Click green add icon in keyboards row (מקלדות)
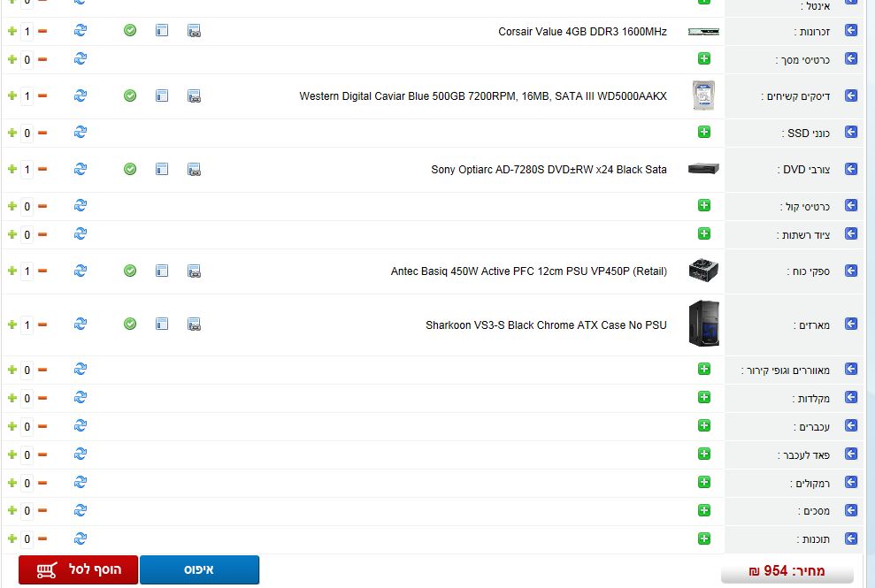Image resolution: width=875 pixels, height=588 pixels. coord(704,398)
